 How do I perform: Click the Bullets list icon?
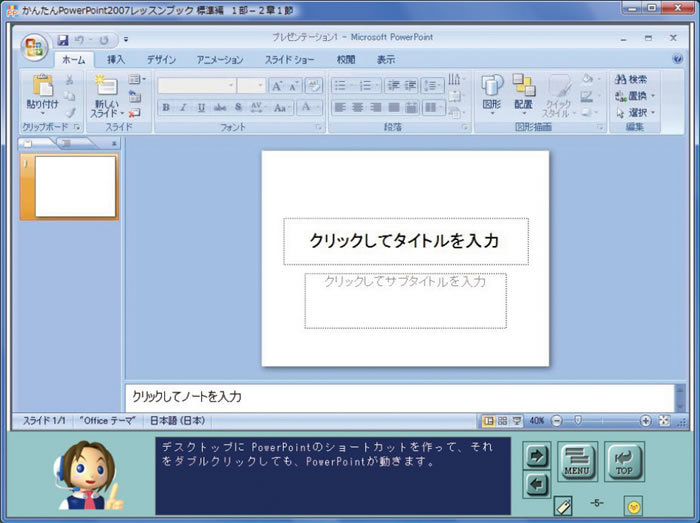343,85
